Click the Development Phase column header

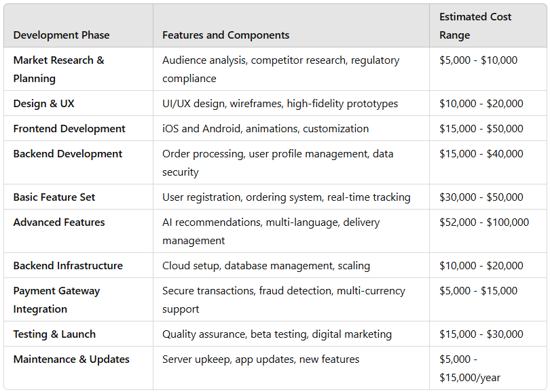[61, 35]
